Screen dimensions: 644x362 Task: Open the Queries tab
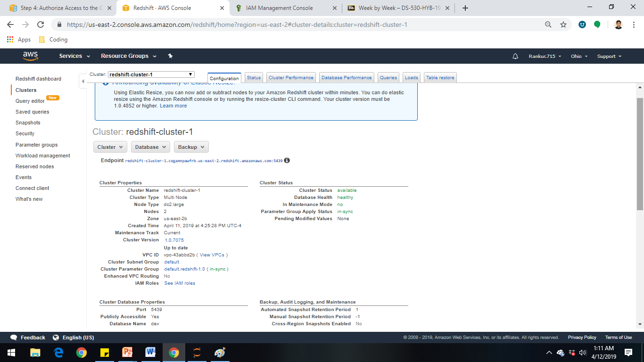388,78
